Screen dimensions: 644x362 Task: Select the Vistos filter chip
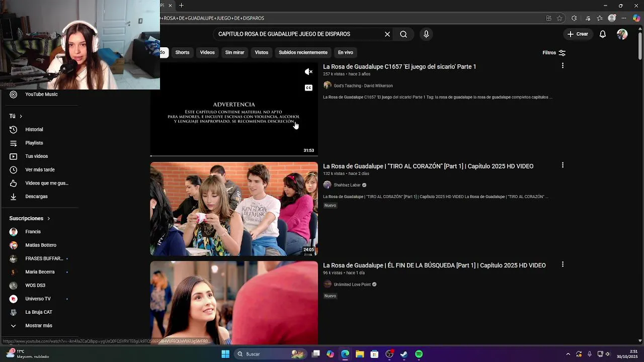[x=262, y=52]
